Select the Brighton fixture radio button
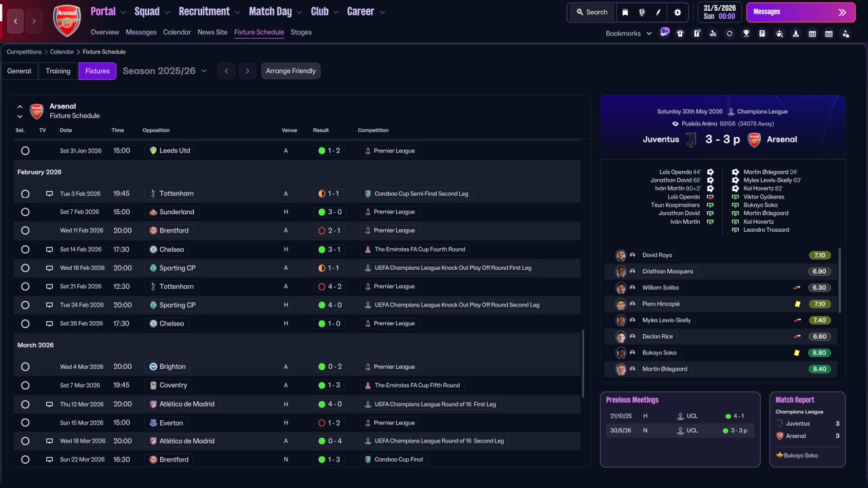The width and height of the screenshot is (868, 488). 25,367
